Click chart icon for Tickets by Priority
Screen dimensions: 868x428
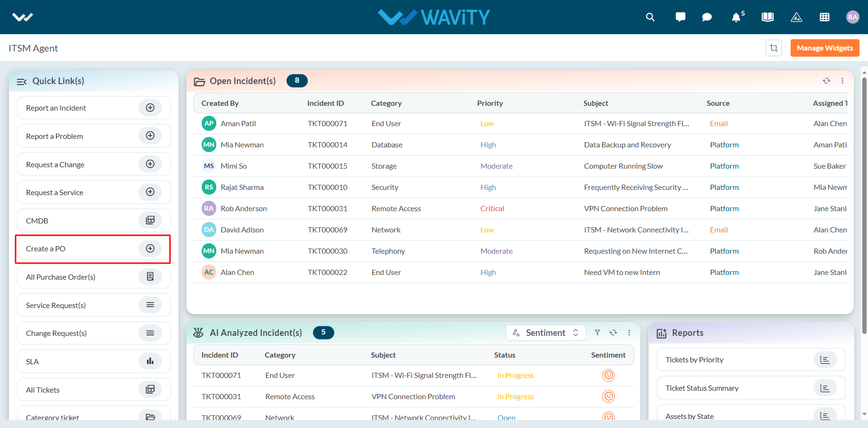coord(825,360)
